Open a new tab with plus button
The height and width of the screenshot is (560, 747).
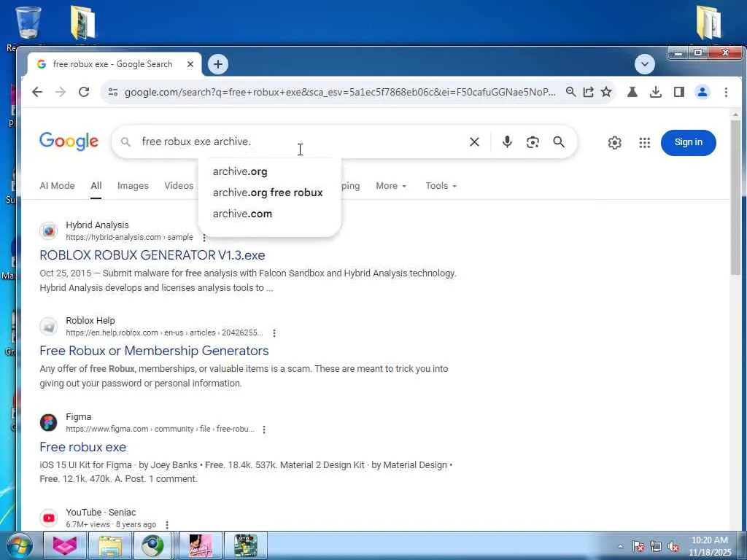217,64
